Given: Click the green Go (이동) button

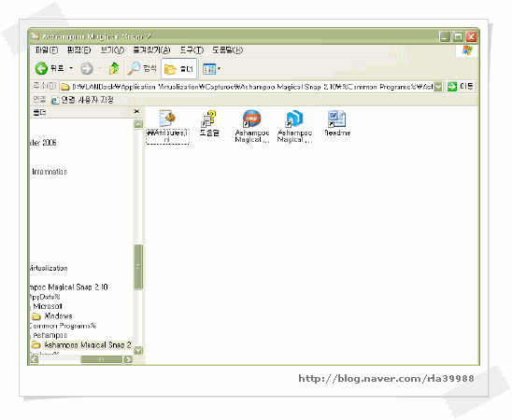Looking at the screenshot, I should point(460,87).
